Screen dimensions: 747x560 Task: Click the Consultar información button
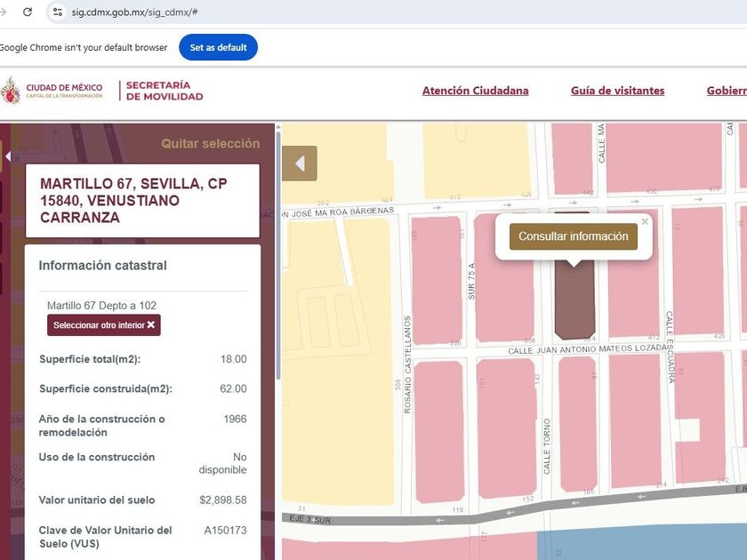tap(573, 236)
